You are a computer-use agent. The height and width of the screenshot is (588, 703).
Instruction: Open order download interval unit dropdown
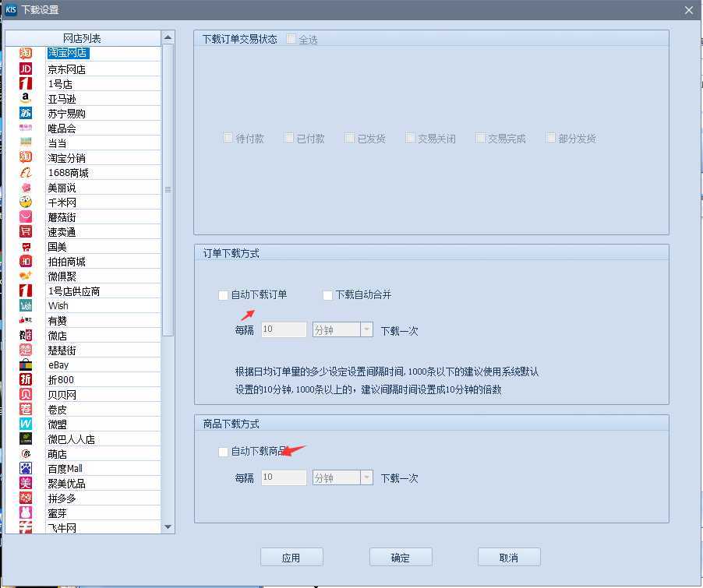pyautogui.click(x=366, y=329)
